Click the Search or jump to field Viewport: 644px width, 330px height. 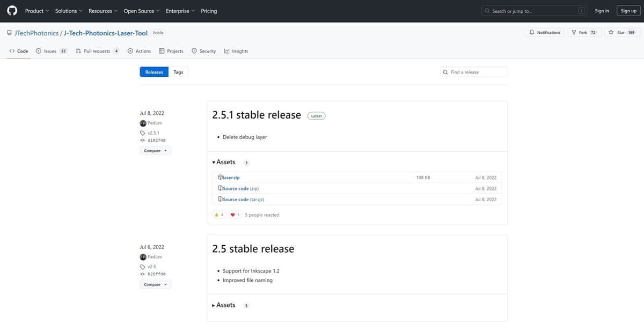click(535, 11)
